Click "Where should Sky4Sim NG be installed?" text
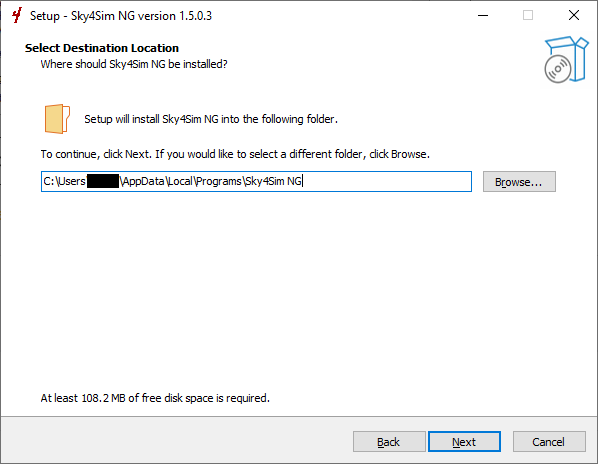 click(x=134, y=64)
